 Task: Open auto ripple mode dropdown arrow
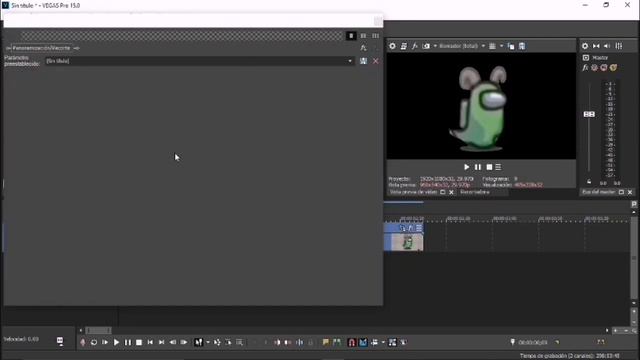coord(383,342)
